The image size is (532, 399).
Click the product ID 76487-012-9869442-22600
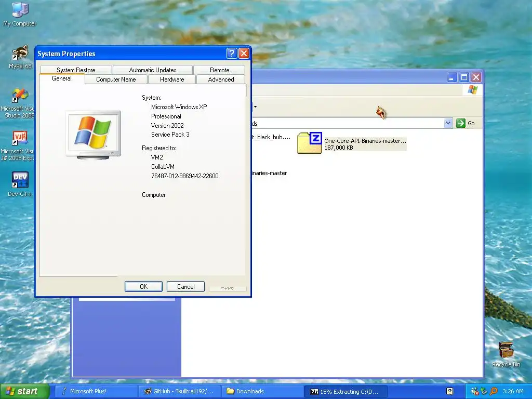(184, 176)
